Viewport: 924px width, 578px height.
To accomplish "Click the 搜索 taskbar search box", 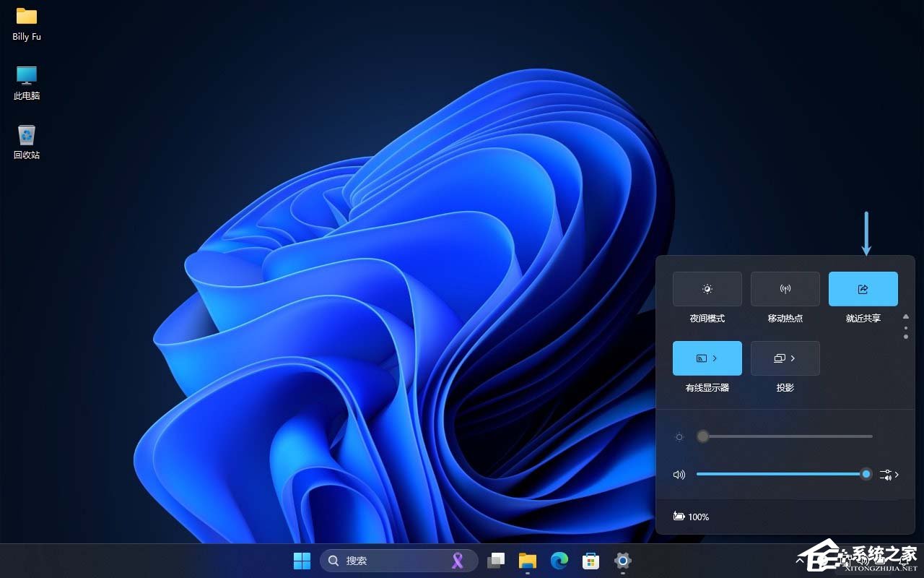I will [x=398, y=561].
